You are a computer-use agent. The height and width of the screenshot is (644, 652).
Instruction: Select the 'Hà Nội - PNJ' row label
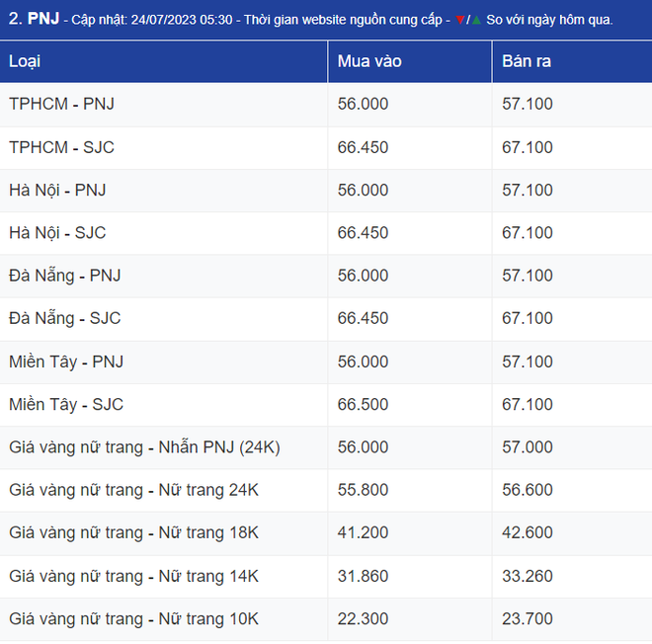57,191
